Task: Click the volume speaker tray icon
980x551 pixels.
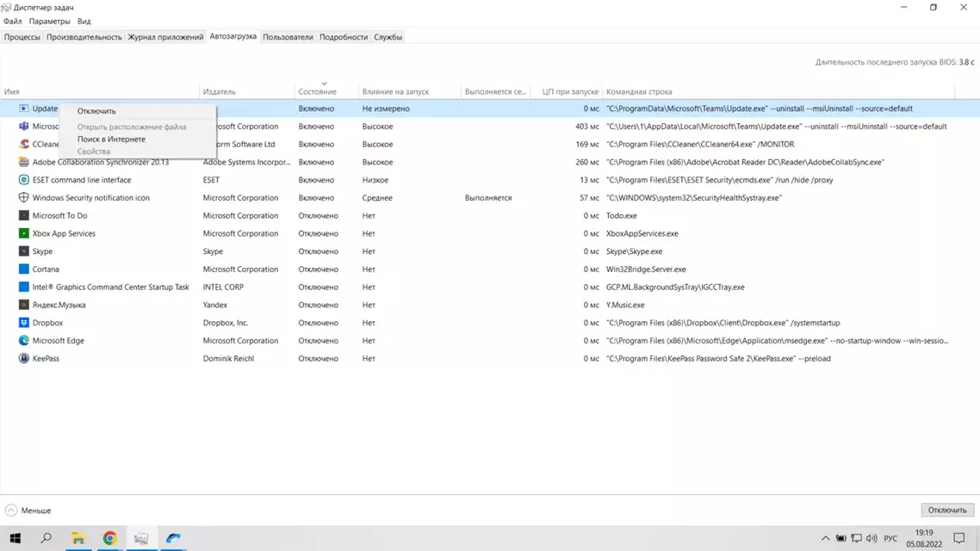Action: click(x=871, y=538)
